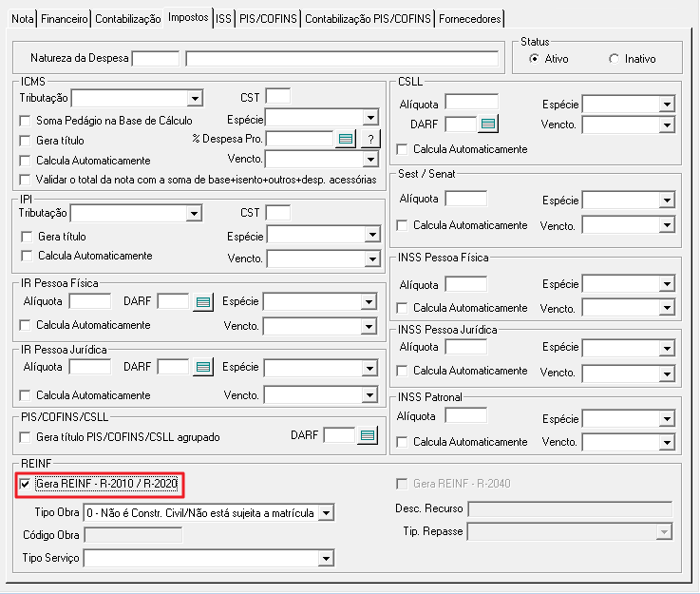Screen dimensions: 700x594
Task: Click the Sest / Senat Alíquota field
Action: point(466,198)
